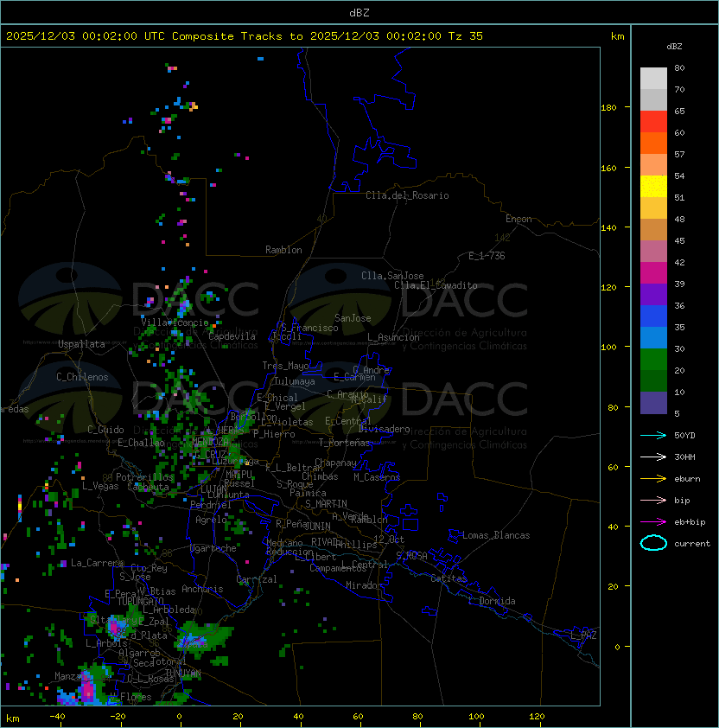
Task: Pick the bright green dBZ swatch
Action: click(x=653, y=360)
